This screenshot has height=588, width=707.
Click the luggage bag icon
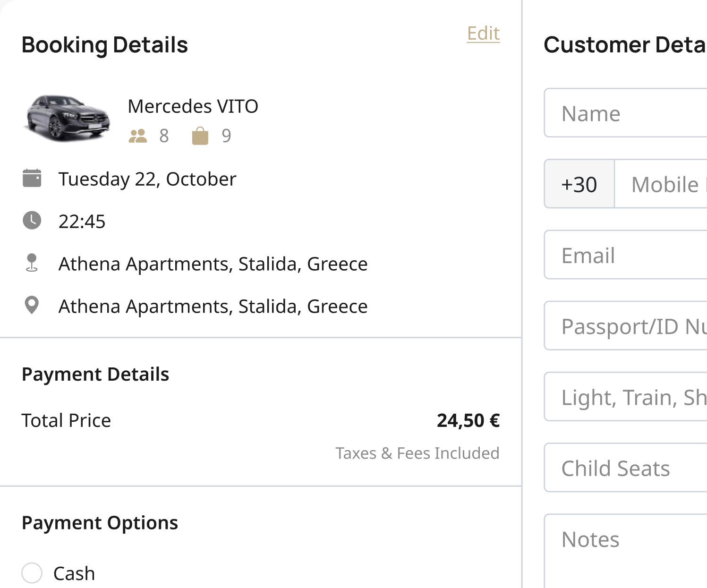pos(200,136)
